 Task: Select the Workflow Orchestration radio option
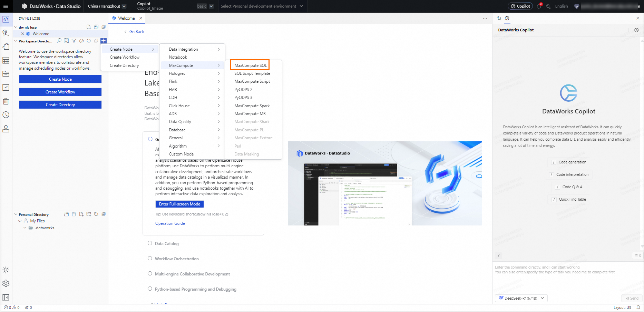tap(150, 258)
